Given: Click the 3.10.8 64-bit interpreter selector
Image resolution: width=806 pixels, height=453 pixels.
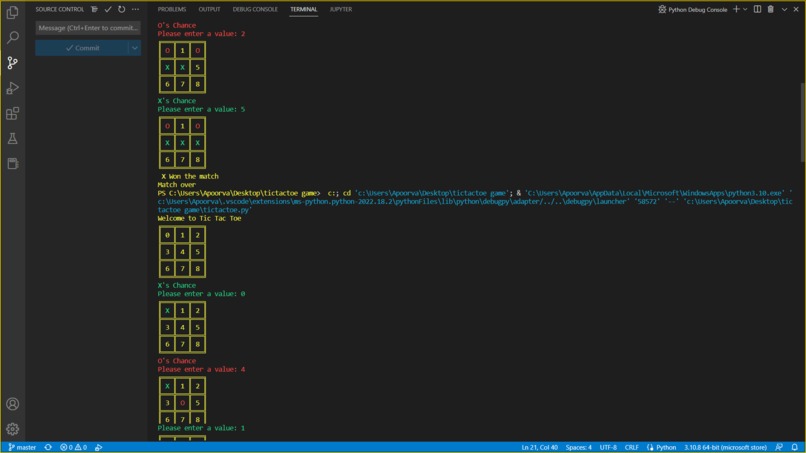Looking at the screenshot, I should pyautogui.click(x=725, y=447).
